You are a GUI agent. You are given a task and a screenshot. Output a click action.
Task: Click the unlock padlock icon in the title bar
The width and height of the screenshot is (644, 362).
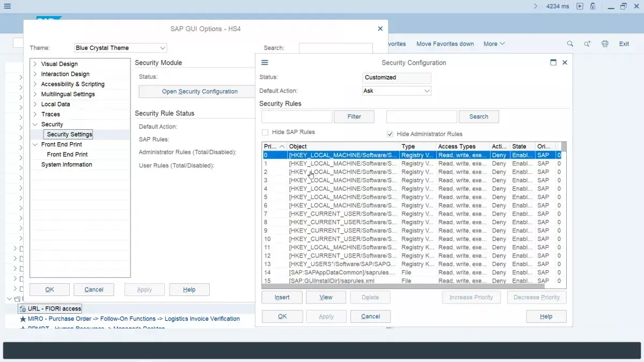pyautogui.click(x=593, y=6)
